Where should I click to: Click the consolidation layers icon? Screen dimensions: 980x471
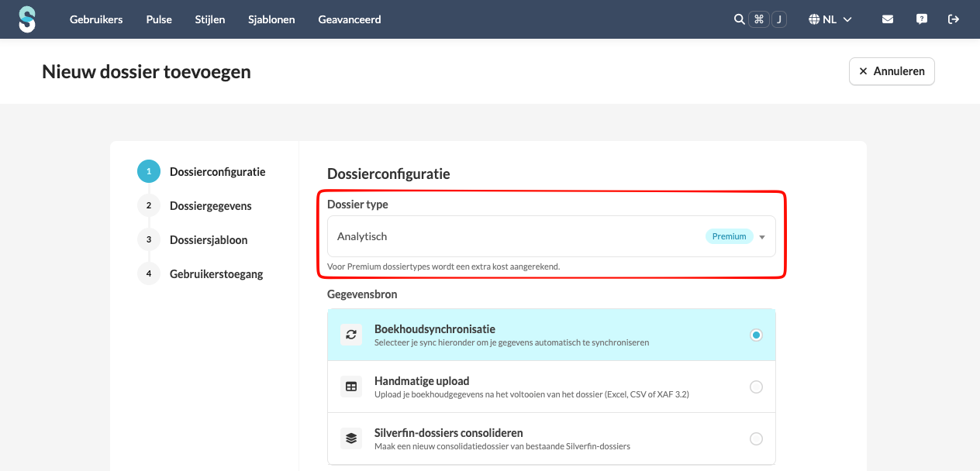coord(351,438)
